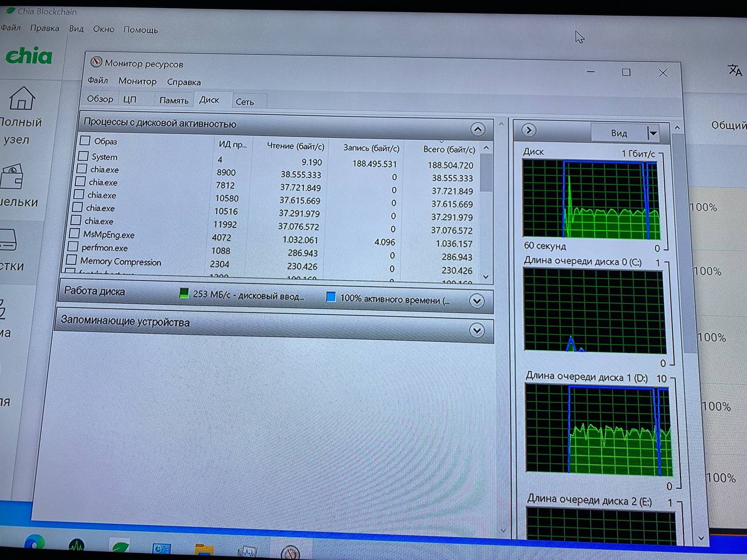The height and width of the screenshot is (560, 747).
Task: Open Помощь menu in Chia window
Action: [141, 30]
